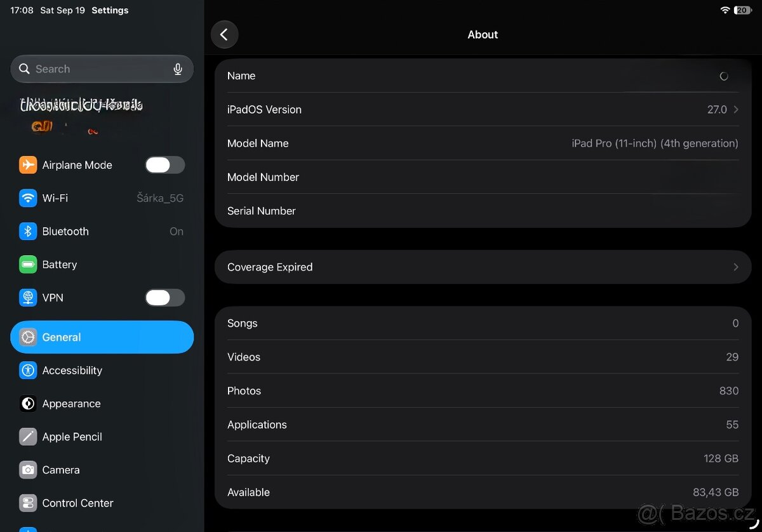Screen dimensions: 762x532
Task: Tap the orange Airplane Mode icon
Action: (28, 165)
